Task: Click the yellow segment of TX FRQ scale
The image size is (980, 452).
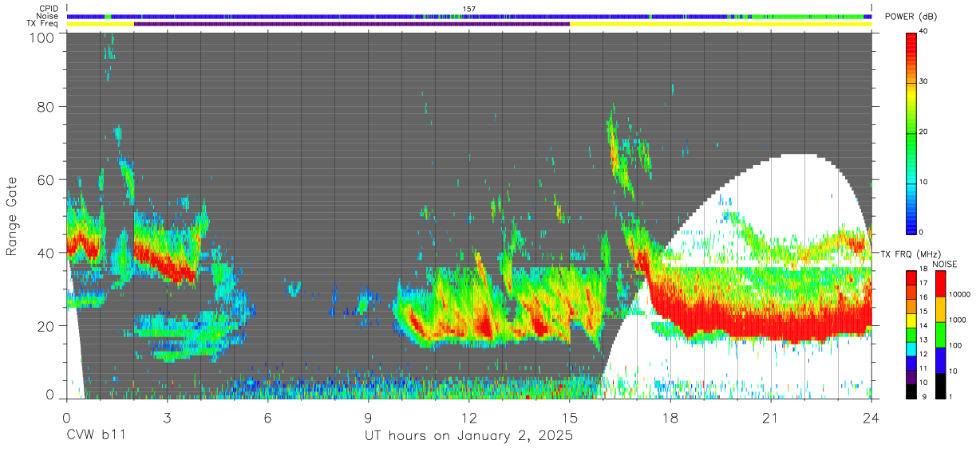Action: coord(912,319)
